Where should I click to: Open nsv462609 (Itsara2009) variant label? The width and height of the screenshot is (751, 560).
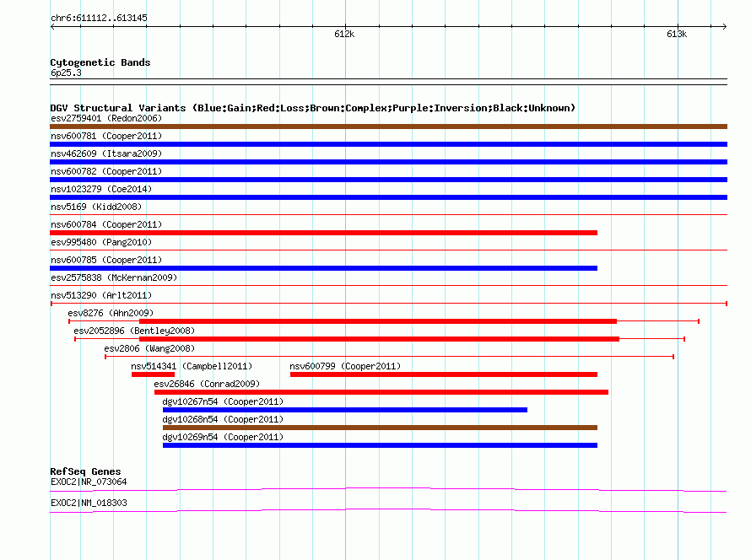pos(106,153)
